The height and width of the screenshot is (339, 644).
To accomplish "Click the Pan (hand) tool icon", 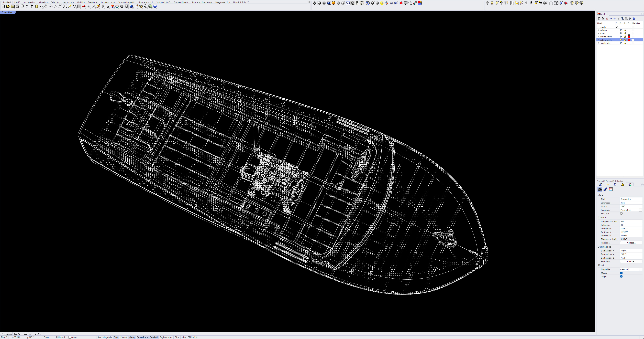I will pos(46,6).
